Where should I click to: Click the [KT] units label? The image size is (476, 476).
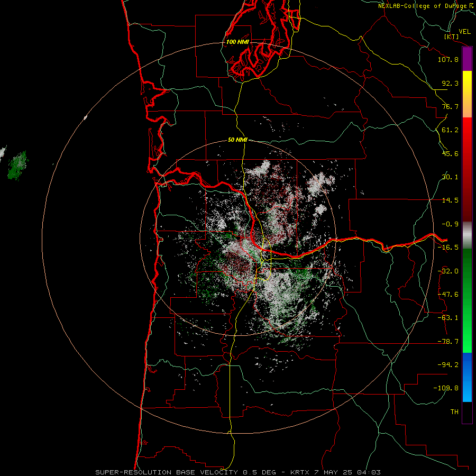(452, 36)
